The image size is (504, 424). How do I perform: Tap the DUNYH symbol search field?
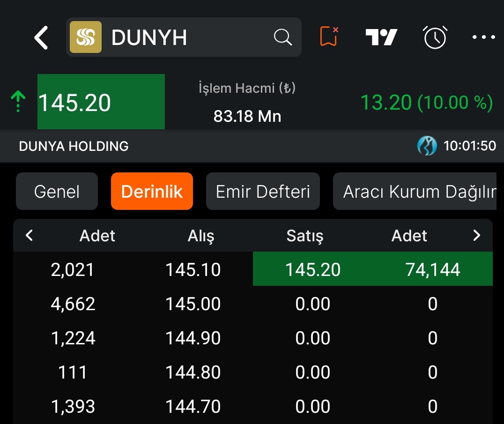(x=184, y=37)
